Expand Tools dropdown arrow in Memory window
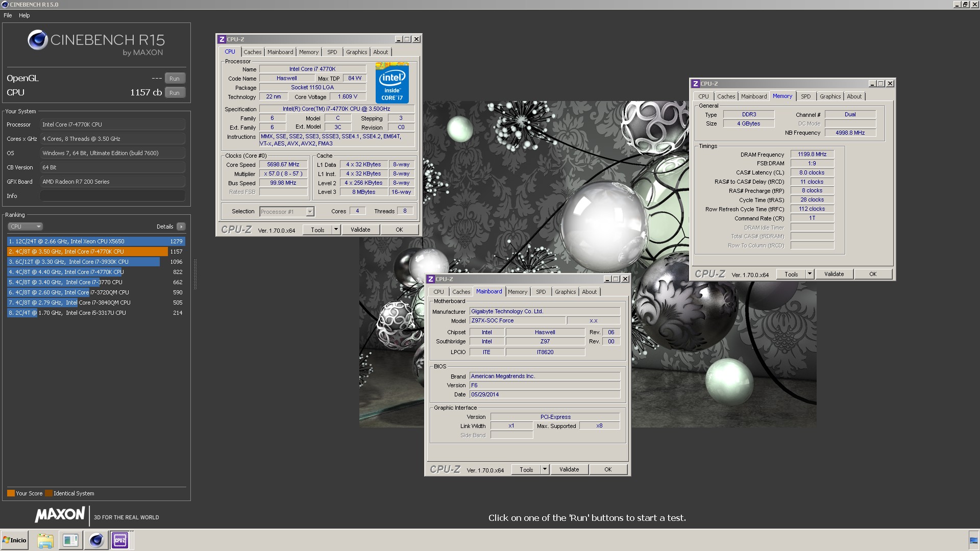 pos(810,274)
